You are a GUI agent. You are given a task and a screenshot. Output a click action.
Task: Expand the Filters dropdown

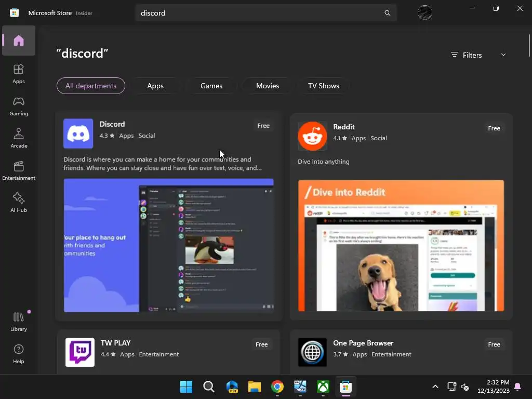tap(478, 55)
